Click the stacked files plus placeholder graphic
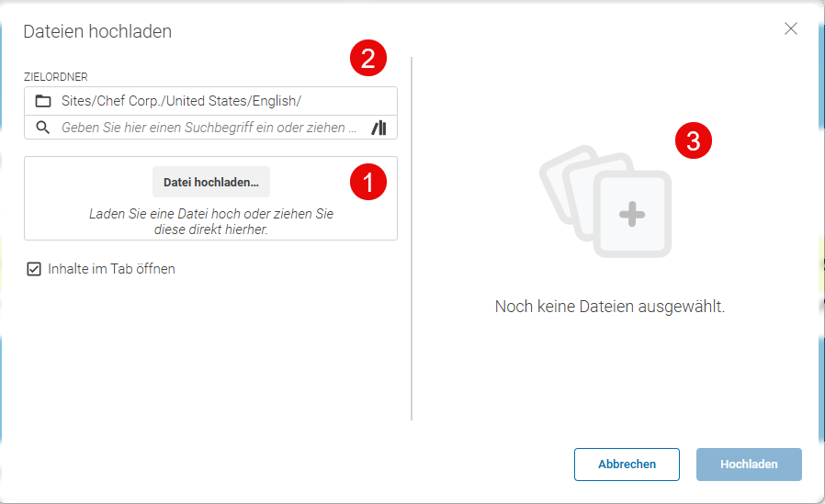Image resolution: width=825 pixels, height=504 pixels. click(605, 201)
